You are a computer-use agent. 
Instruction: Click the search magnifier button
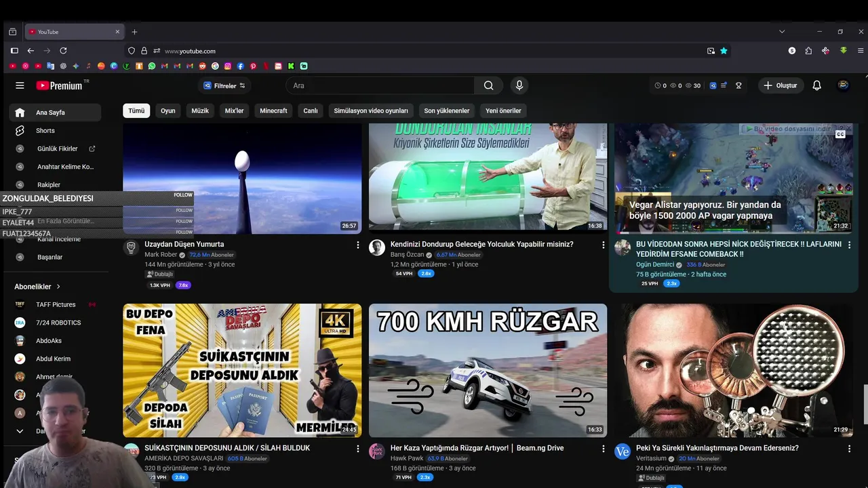[488, 85]
